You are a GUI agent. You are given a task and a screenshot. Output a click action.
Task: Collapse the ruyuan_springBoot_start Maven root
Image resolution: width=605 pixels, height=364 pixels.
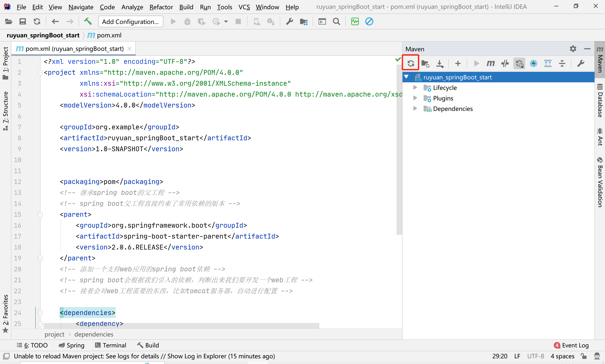tap(406, 77)
